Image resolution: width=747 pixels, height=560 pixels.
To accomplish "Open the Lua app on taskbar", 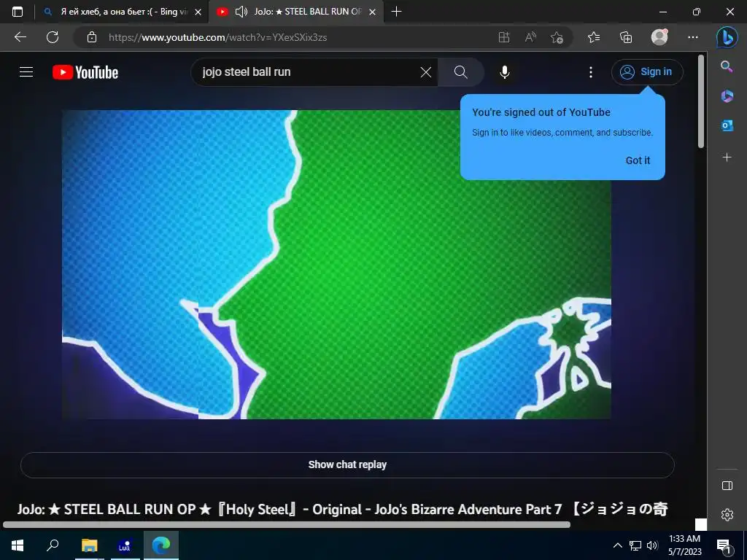I will point(124,545).
